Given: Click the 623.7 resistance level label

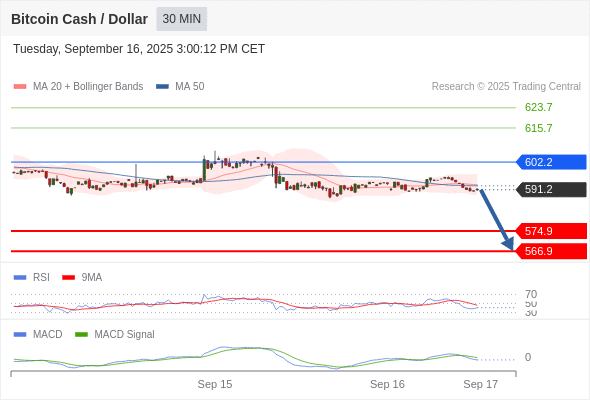Looking at the screenshot, I should point(538,107).
